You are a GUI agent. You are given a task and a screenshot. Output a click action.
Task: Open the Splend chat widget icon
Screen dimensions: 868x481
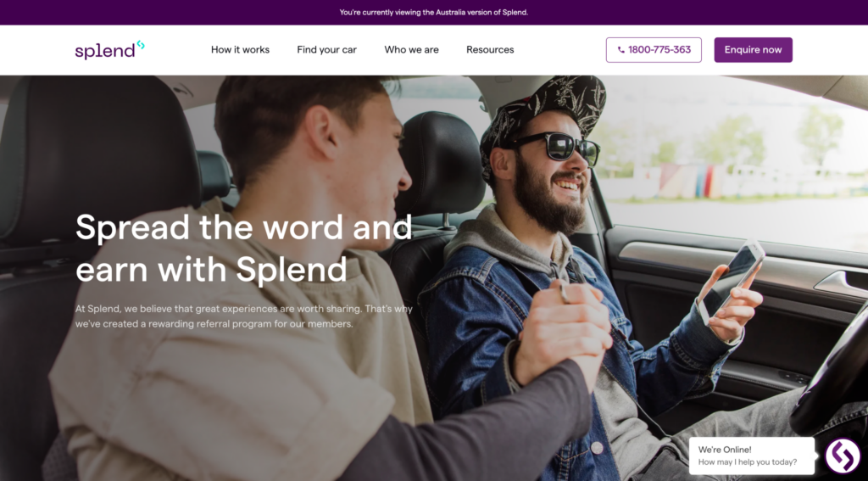(x=842, y=456)
